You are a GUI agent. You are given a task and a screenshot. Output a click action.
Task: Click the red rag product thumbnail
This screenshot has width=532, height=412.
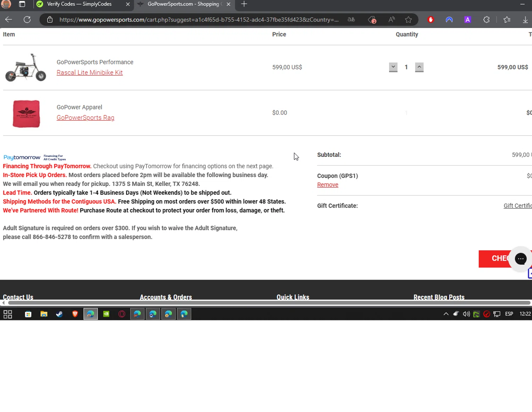[x=26, y=113]
